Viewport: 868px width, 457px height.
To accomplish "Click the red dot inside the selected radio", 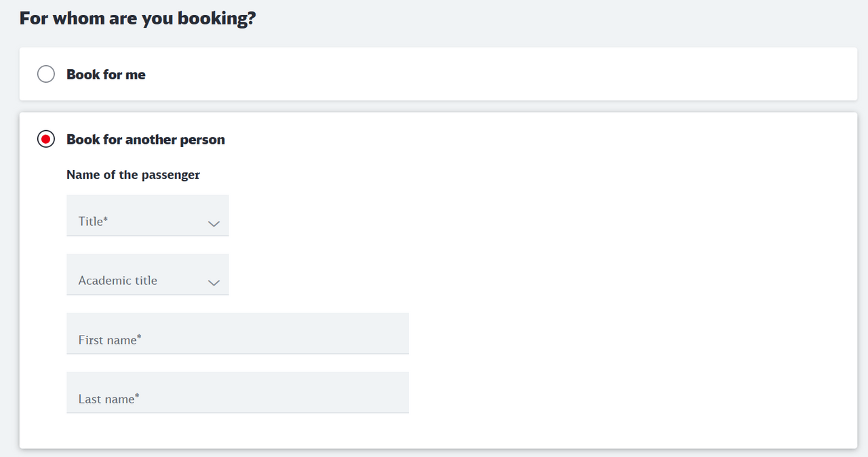I will 46,139.
